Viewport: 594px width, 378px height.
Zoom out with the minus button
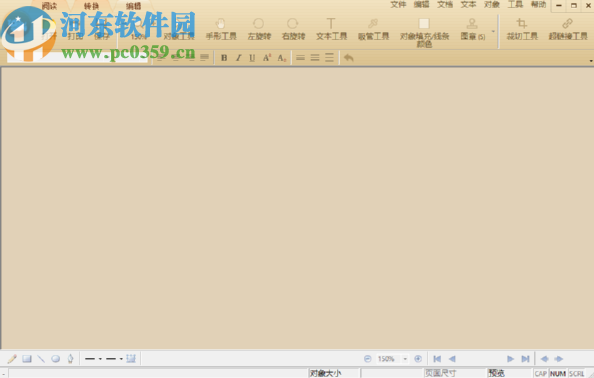[367, 358]
